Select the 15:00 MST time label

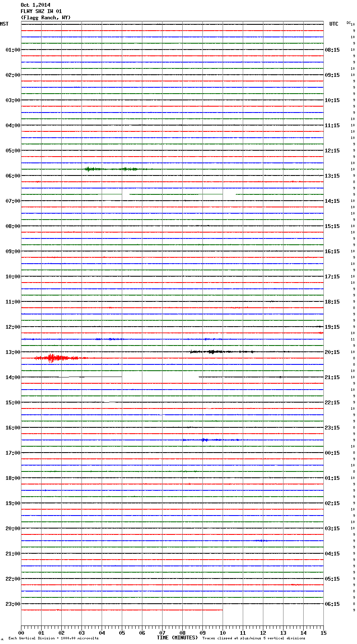[x=13, y=403]
